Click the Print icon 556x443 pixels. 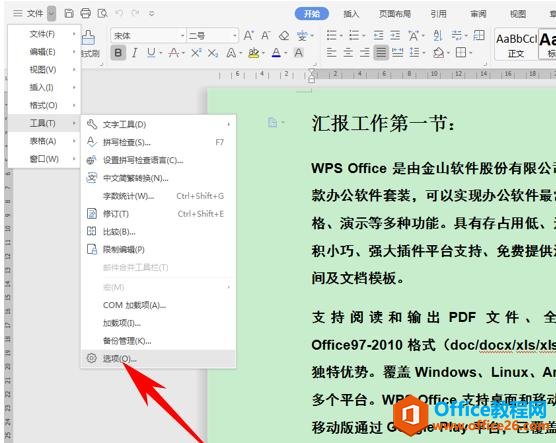(x=85, y=13)
